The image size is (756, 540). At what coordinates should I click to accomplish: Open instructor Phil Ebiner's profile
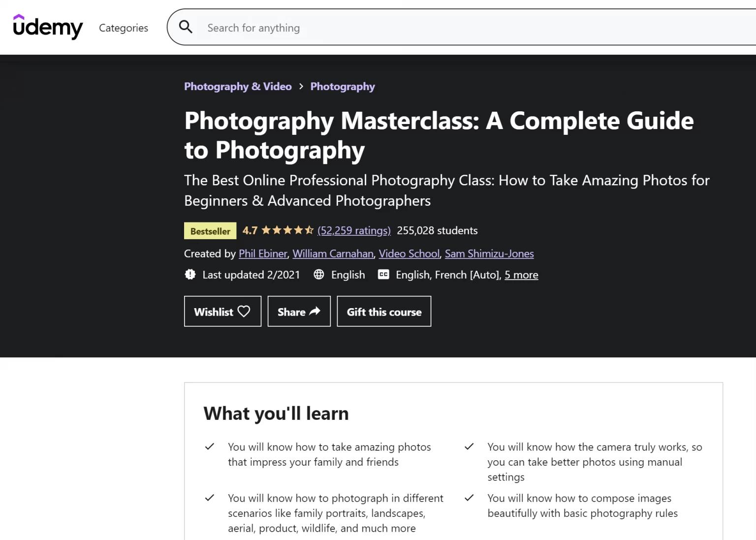(263, 254)
